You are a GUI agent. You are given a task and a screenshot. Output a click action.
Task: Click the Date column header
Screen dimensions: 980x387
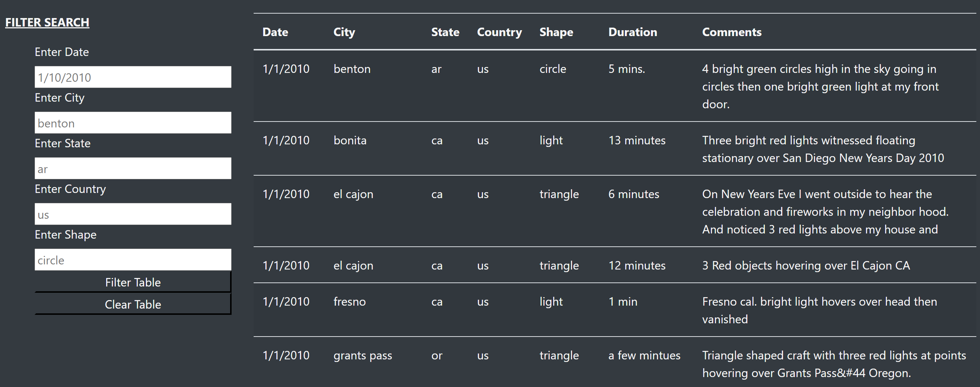(275, 32)
